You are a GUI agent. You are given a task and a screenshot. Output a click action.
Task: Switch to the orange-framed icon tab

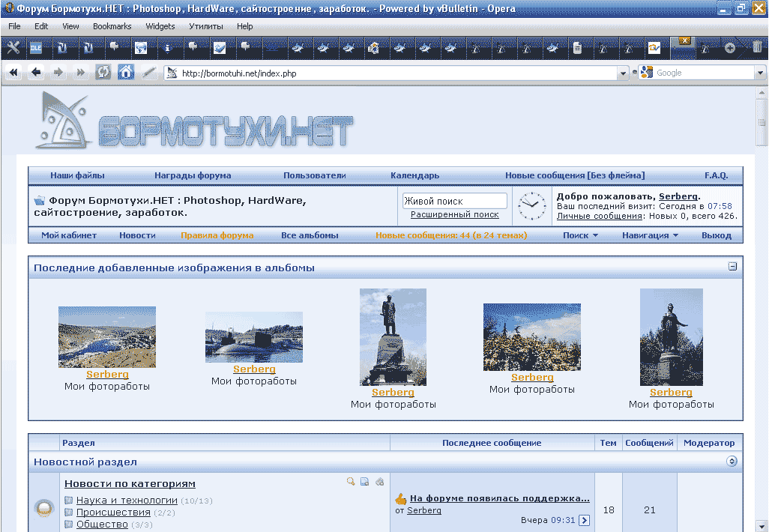(654, 47)
